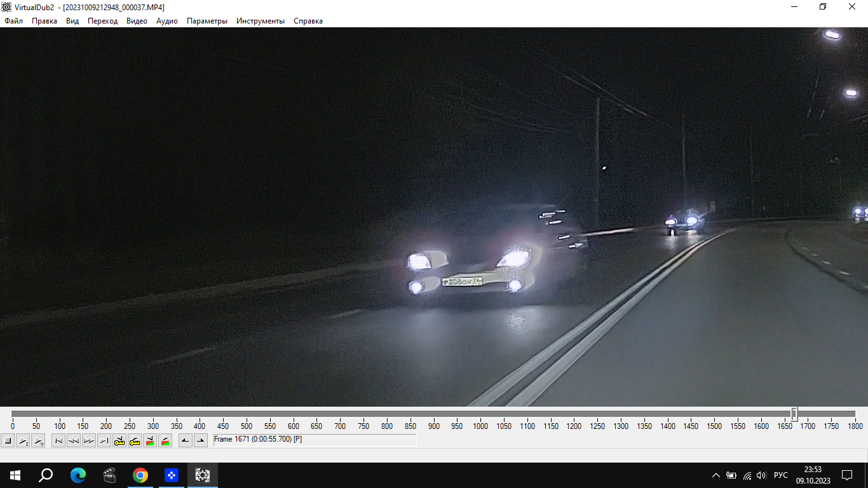
Task: Click timeline slider at frame 900
Action: pos(433,414)
